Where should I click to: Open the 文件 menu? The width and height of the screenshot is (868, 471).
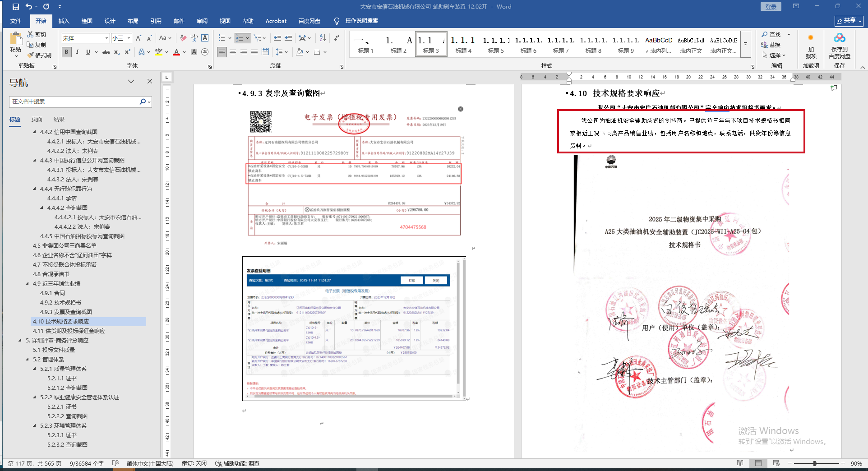pyautogui.click(x=16, y=21)
